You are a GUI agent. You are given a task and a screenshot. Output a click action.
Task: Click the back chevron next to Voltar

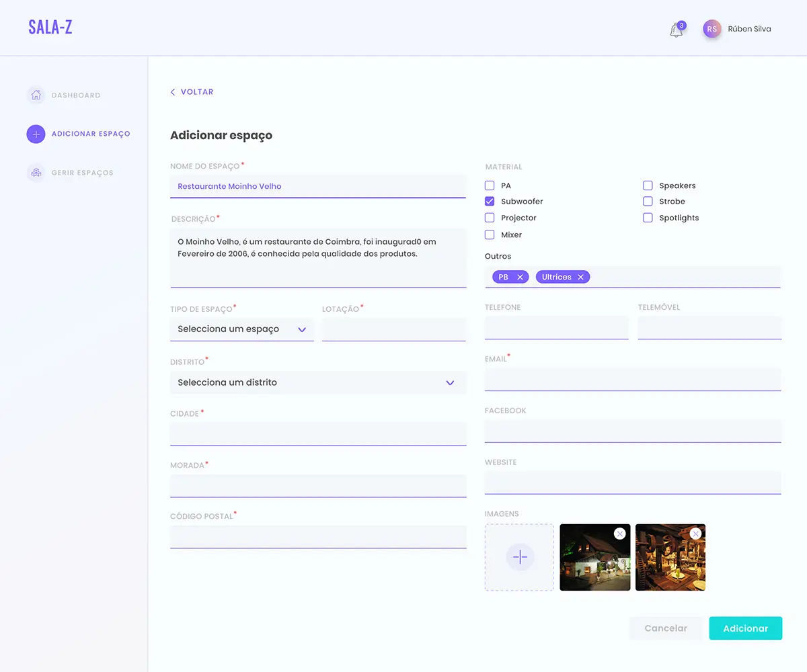click(x=173, y=92)
